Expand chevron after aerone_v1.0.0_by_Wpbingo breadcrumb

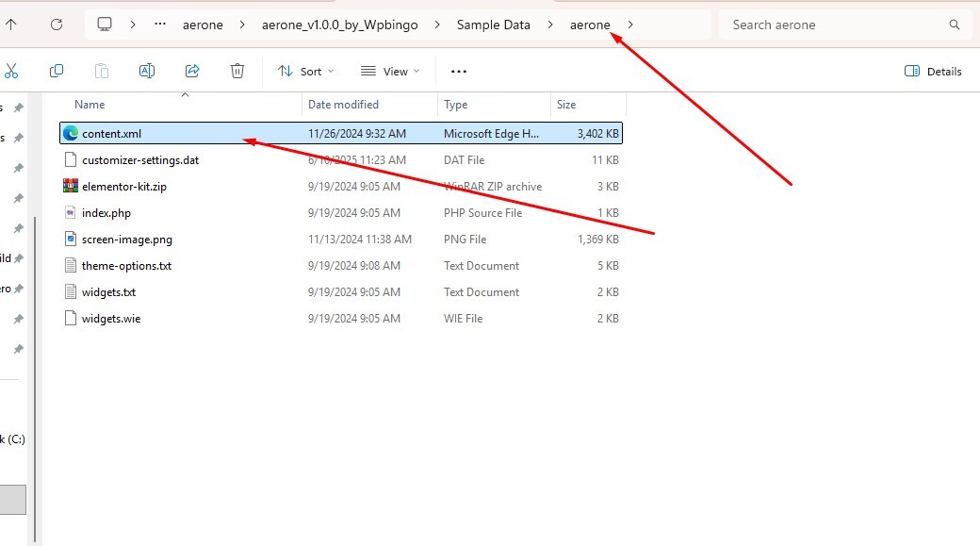click(x=437, y=25)
